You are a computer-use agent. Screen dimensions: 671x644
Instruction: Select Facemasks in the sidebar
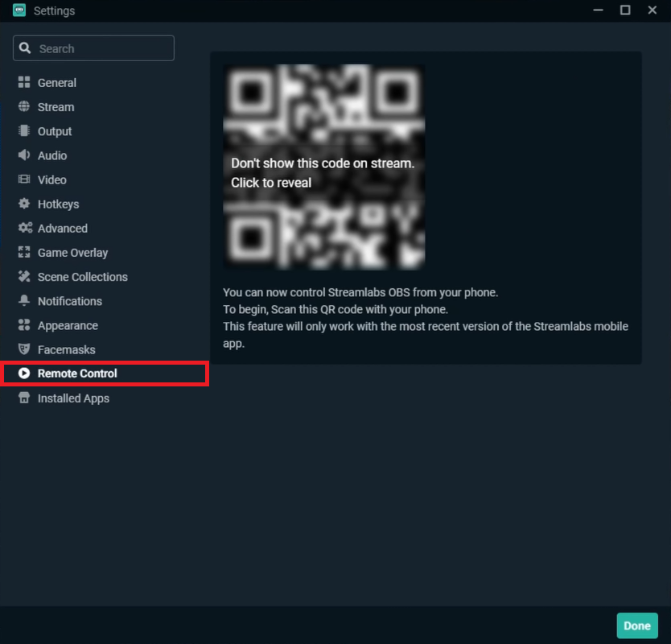tap(66, 350)
